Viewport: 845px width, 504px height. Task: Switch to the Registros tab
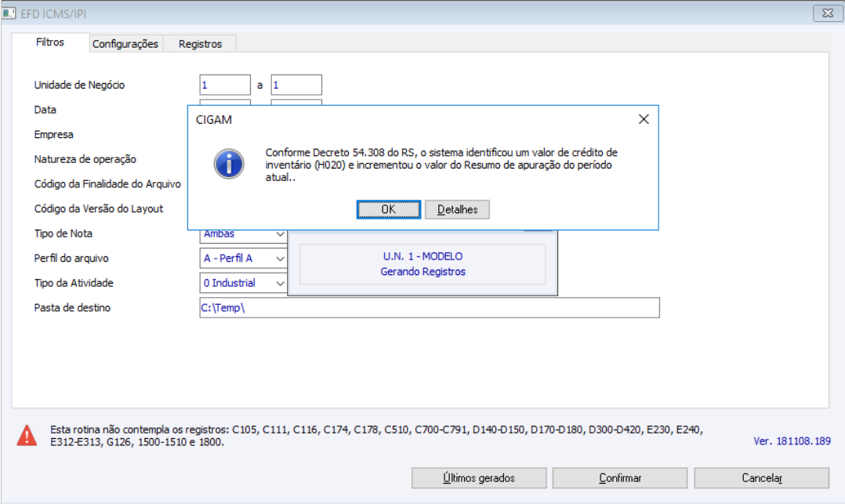(x=200, y=44)
